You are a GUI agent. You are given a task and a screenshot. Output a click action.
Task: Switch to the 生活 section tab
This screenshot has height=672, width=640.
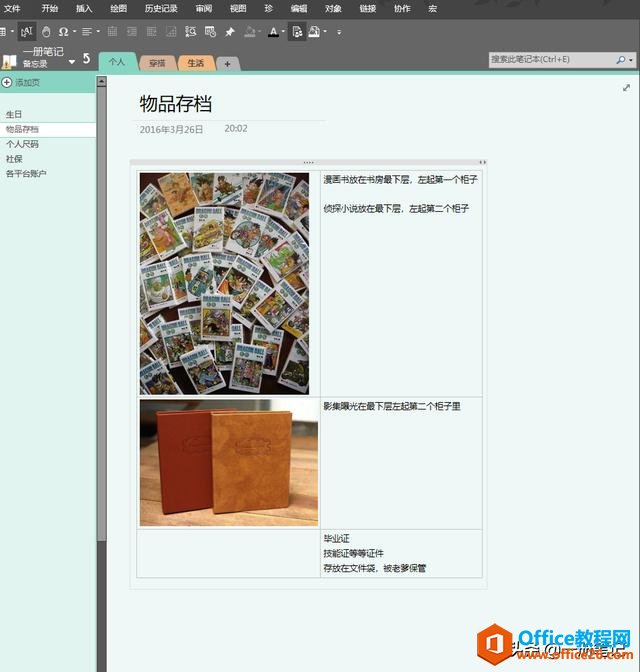coord(195,63)
